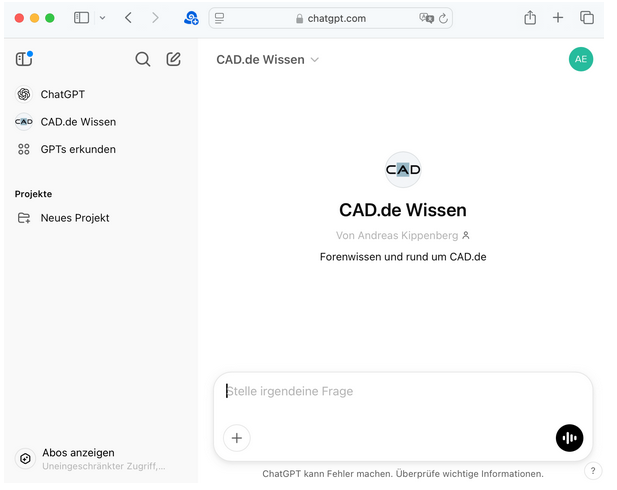Click the help question mark button
This screenshot has height=490, width=617.
[x=593, y=471]
